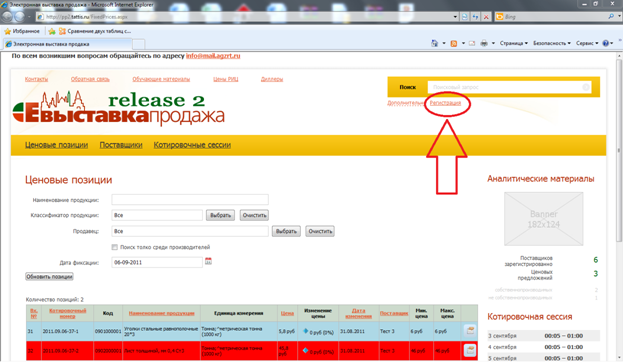Click the Bing search magnifier icon

click(x=611, y=17)
